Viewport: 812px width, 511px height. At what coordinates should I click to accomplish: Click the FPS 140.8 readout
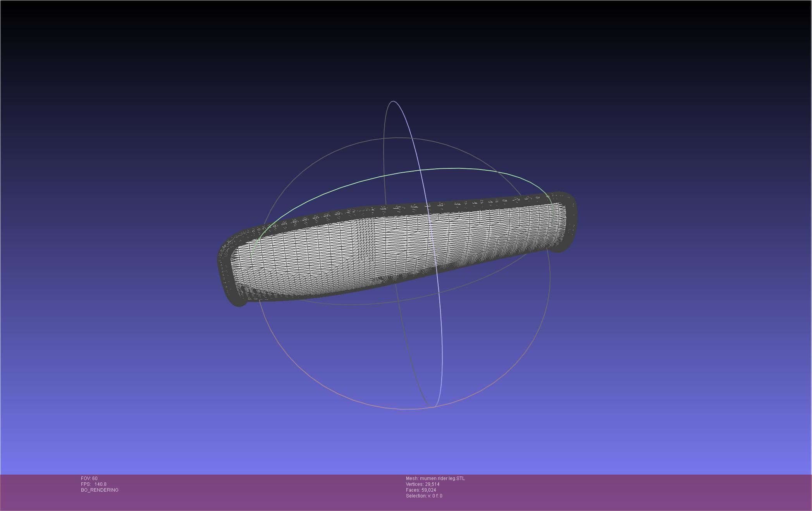pos(94,484)
